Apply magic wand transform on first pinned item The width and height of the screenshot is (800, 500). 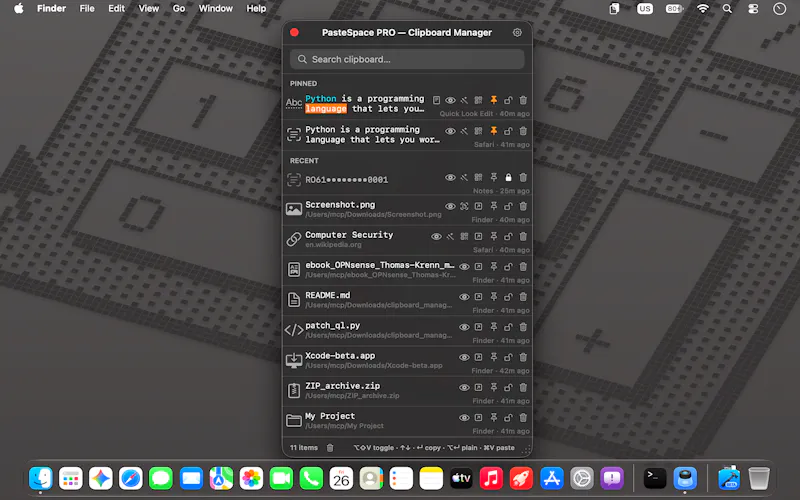pyautogui.click(x=464, y=101)
